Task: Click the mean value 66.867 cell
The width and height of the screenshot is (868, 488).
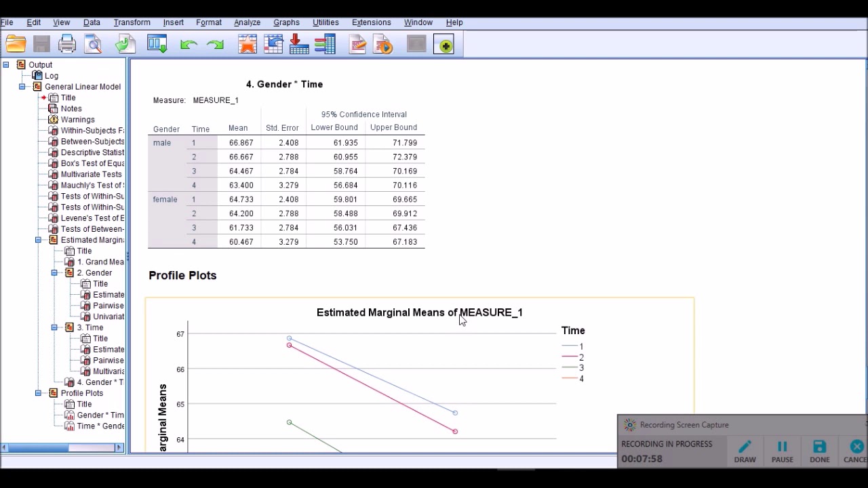Action: (241, 143)
